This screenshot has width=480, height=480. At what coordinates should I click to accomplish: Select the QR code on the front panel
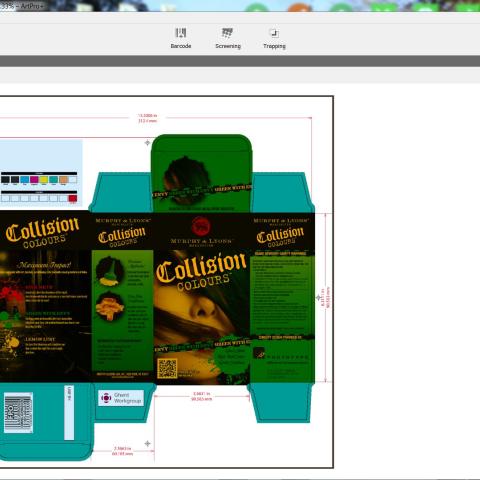tap(167, 369)
